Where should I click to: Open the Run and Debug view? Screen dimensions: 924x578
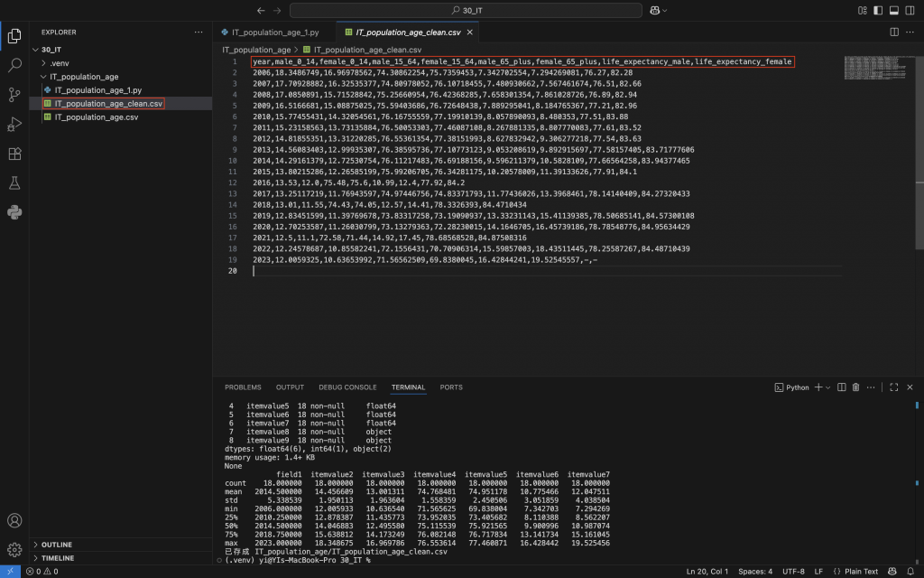click(14, 124)
